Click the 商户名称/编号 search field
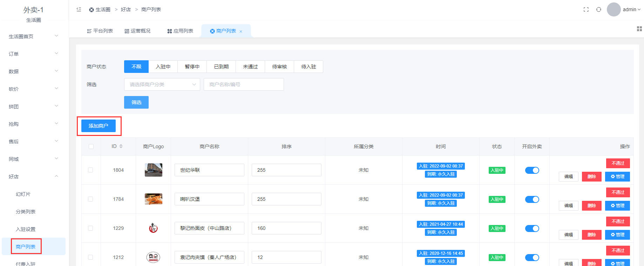This screenshot has height=266, width=644. 244,84
